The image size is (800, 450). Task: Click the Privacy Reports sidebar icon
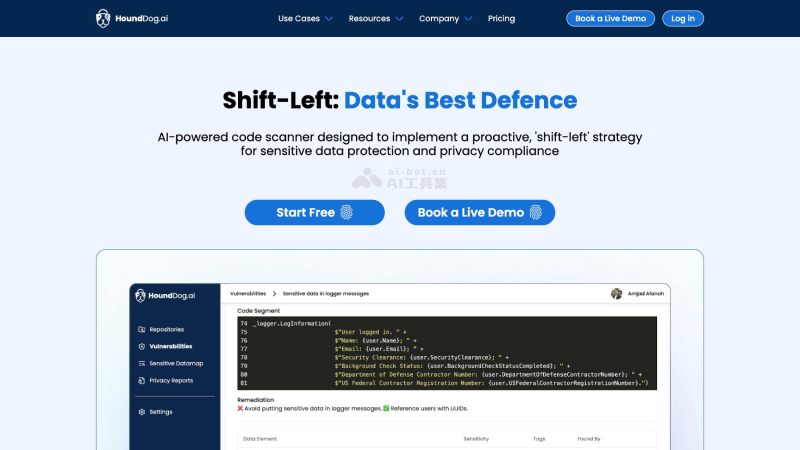pyautogui.click(x=142, y=381)
